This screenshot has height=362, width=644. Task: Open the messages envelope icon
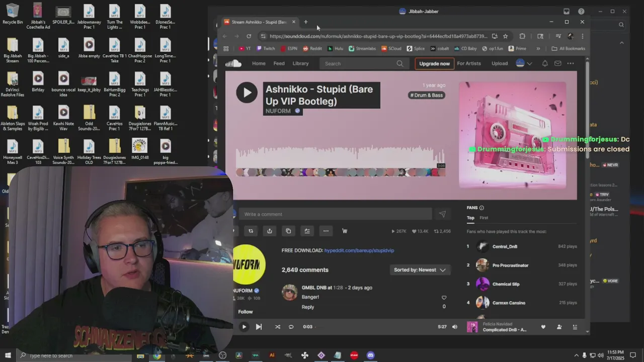click(x=557, y=63)
